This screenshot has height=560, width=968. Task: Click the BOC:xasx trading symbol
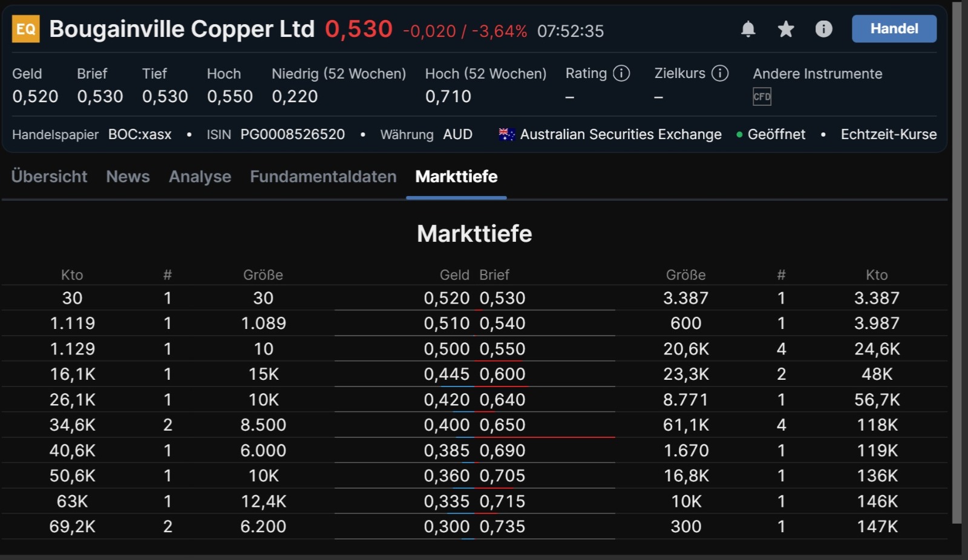click(139, 134)
